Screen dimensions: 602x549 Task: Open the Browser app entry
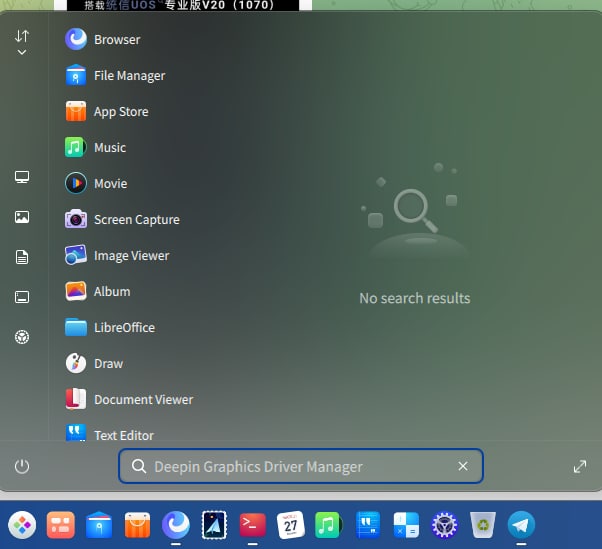[103, 40]
